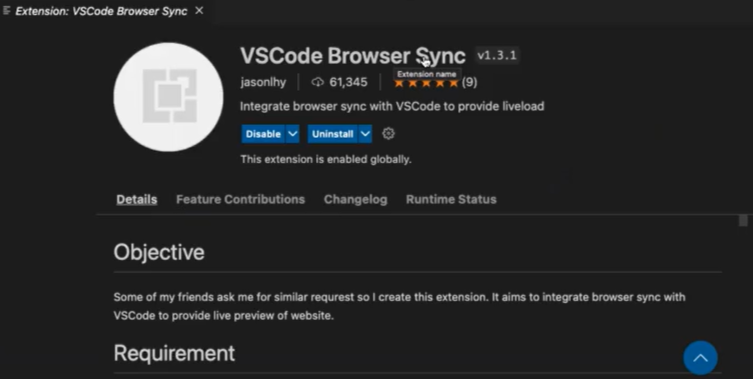Click the 'Integrate browser sync with VSCode' description

pos(392,106)
